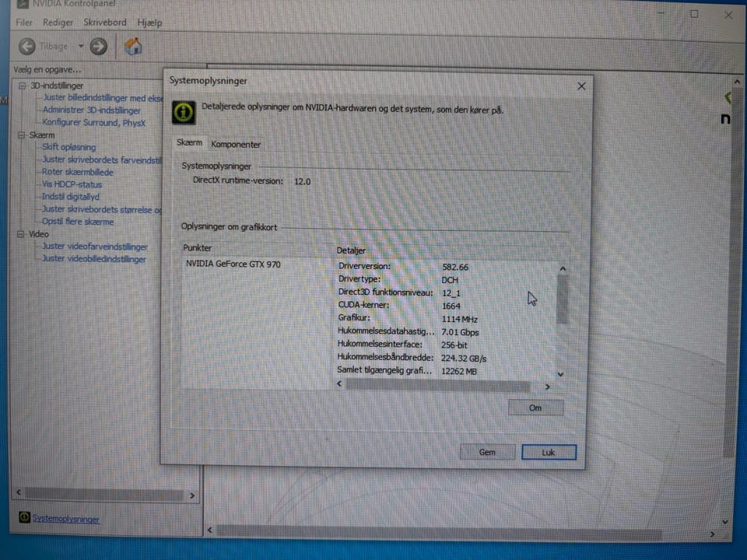
Task: Open Indstil digitallyd
Action: coord(71,197)
